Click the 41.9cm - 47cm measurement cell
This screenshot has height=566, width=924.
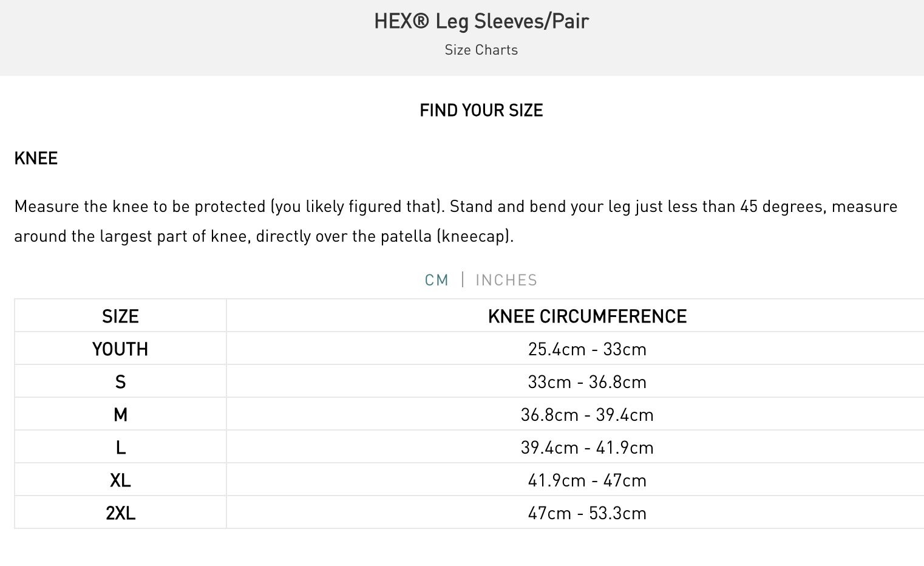click(587, 480)
